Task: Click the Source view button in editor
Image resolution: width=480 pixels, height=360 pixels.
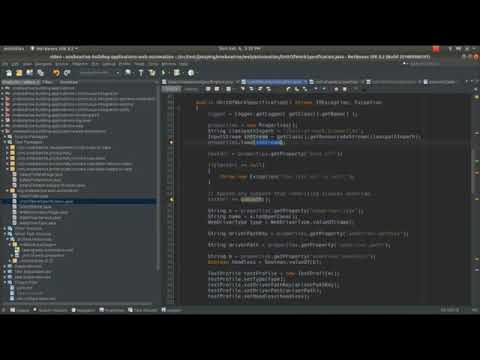Action: pos(171,89)
